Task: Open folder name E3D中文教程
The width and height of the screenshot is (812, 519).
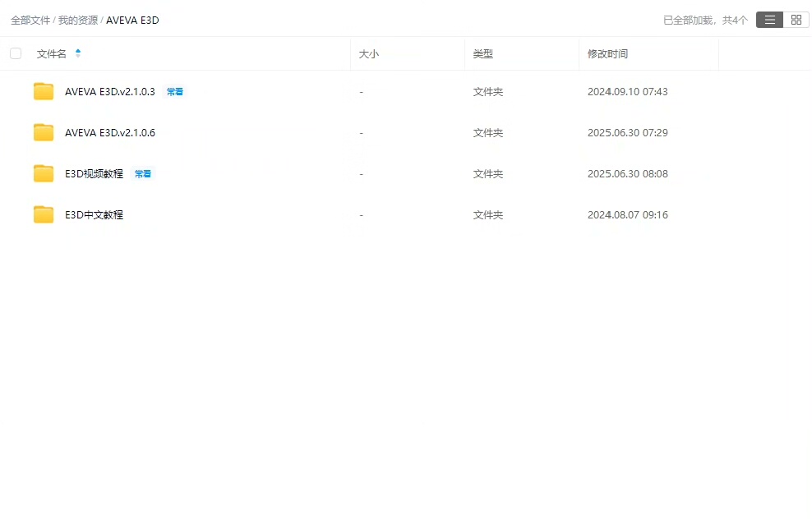Action: (94, 214)
